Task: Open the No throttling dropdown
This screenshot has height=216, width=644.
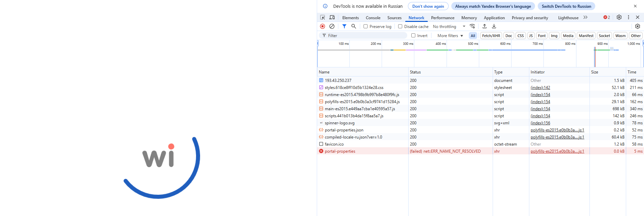Action: point(449,27)
